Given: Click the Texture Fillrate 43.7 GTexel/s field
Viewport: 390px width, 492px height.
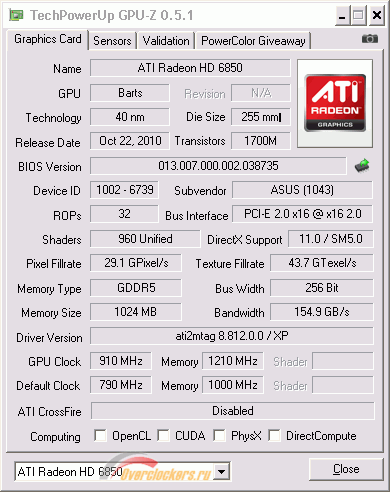Looking at the screenshot, I should [x=322, y=263].
